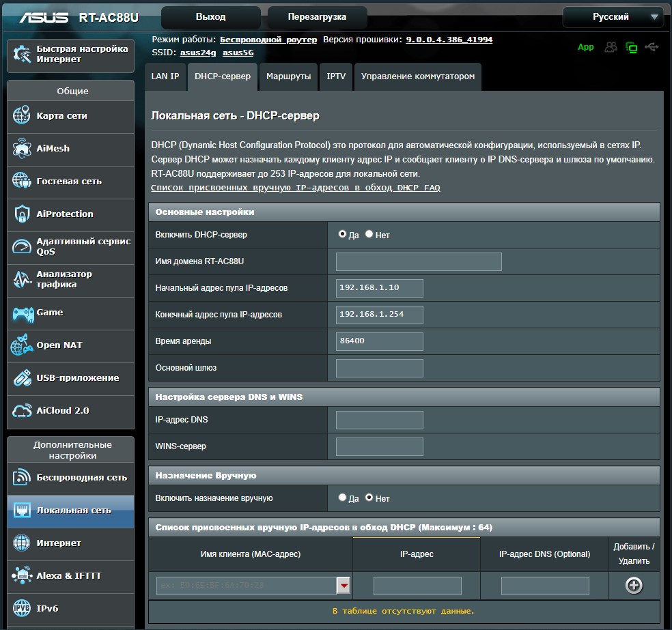Open AiCloud 2.0 from the sidebar
The width and height of the screenshot is (672, 630).
pyautogui.click(x=63, y=411)
